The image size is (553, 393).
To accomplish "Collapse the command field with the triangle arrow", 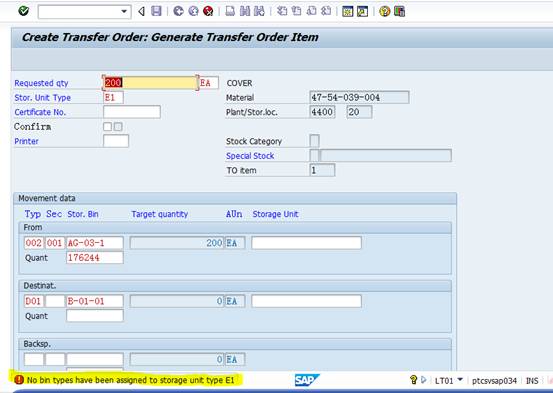I will (141, 11).
